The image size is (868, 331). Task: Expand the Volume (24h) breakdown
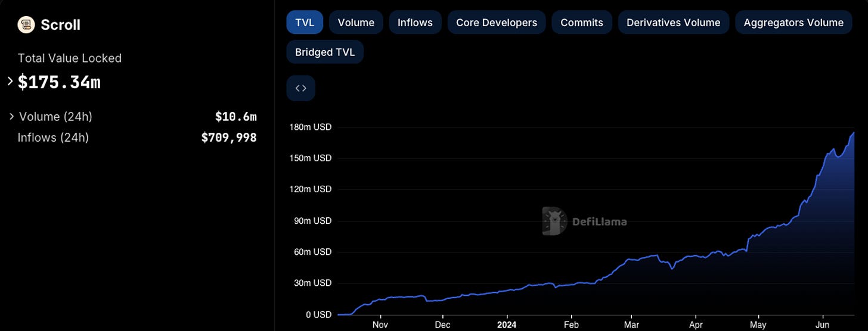click(11, 117)
